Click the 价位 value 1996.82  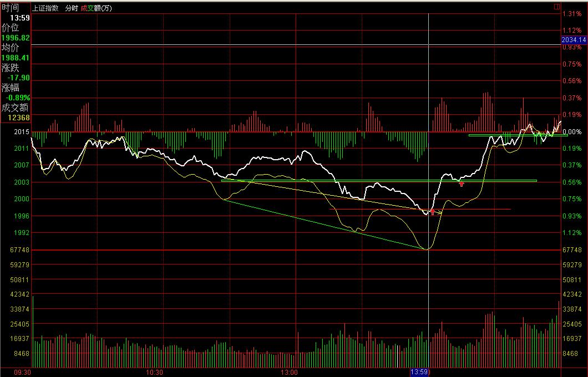point(16,38)
